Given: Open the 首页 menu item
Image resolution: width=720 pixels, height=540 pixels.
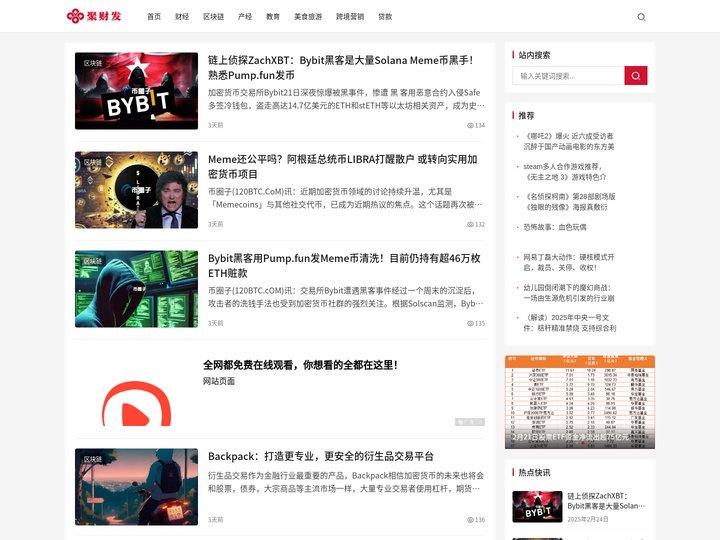Looking at the screenshot, I should (154, 17).
